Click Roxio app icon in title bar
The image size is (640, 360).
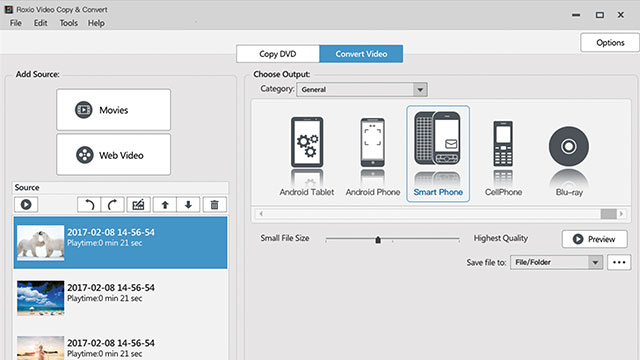[x=9, y=9]
